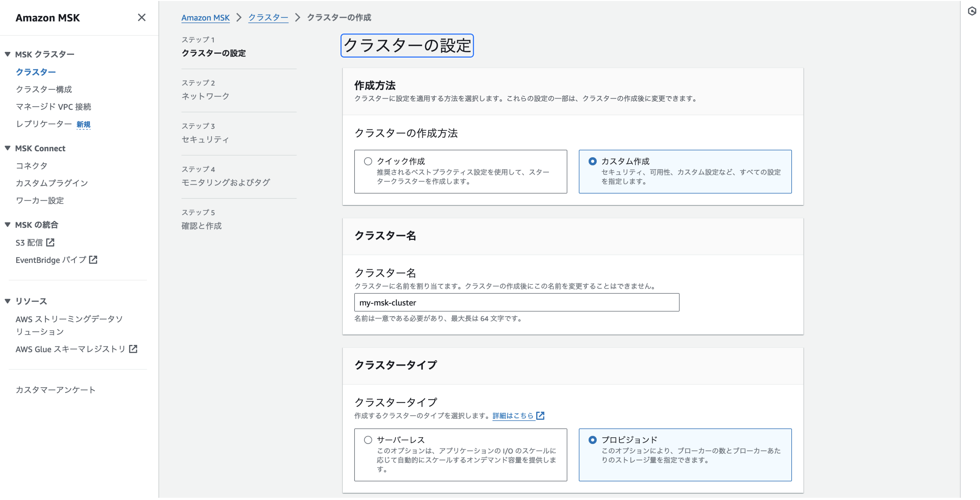Select カスタム作成 radio option
The image size is (980, 500).
592,162
